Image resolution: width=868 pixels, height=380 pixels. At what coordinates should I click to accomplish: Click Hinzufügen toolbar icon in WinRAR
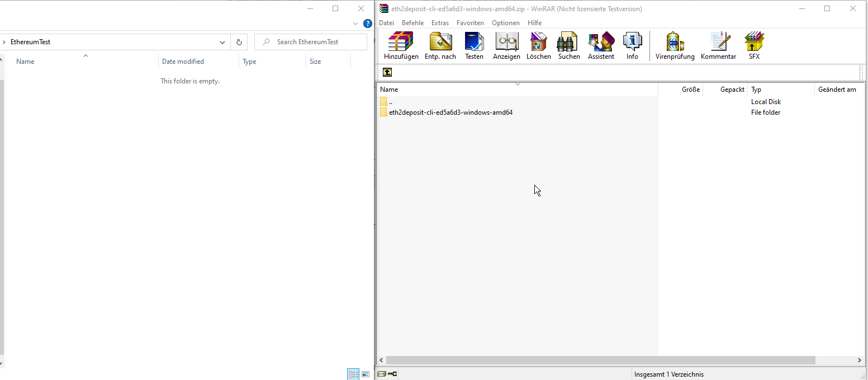point(401,46)
